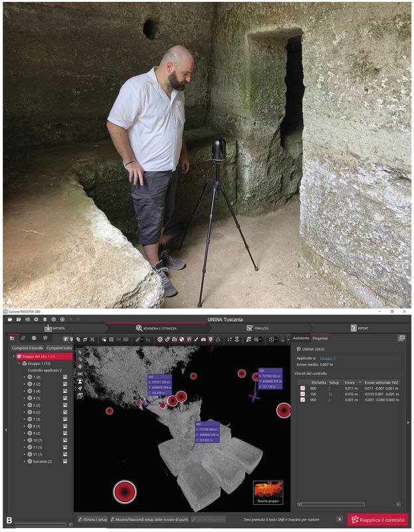Open the settings gear in top toolbar
Screen dimensions: 414x532
pyautogui.click(x=36, y=320)
